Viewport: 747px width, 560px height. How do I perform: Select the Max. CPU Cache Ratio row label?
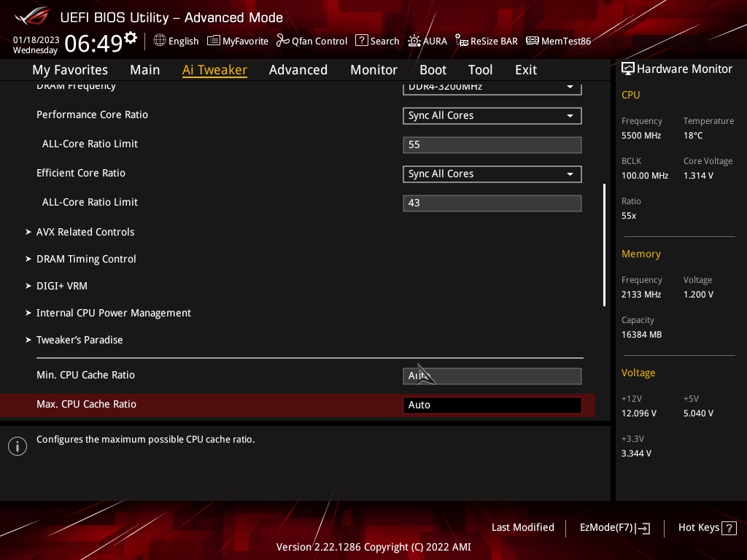point(86,404)
